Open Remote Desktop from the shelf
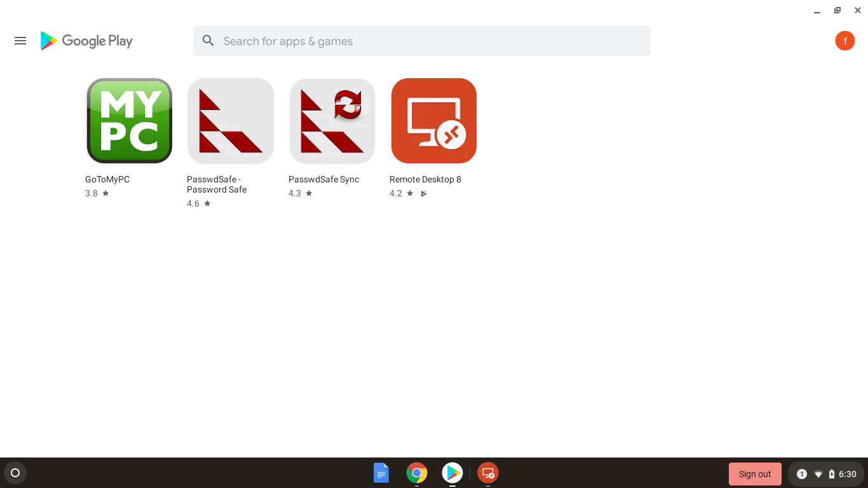Viewport: 868px width, 488px height. point(488,473)
